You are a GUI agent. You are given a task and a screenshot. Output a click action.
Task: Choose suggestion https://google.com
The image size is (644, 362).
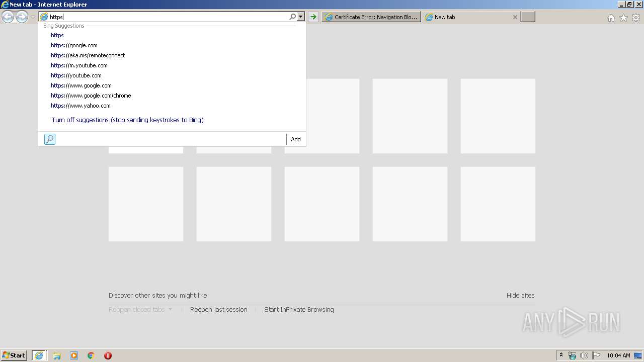[172, 45]
